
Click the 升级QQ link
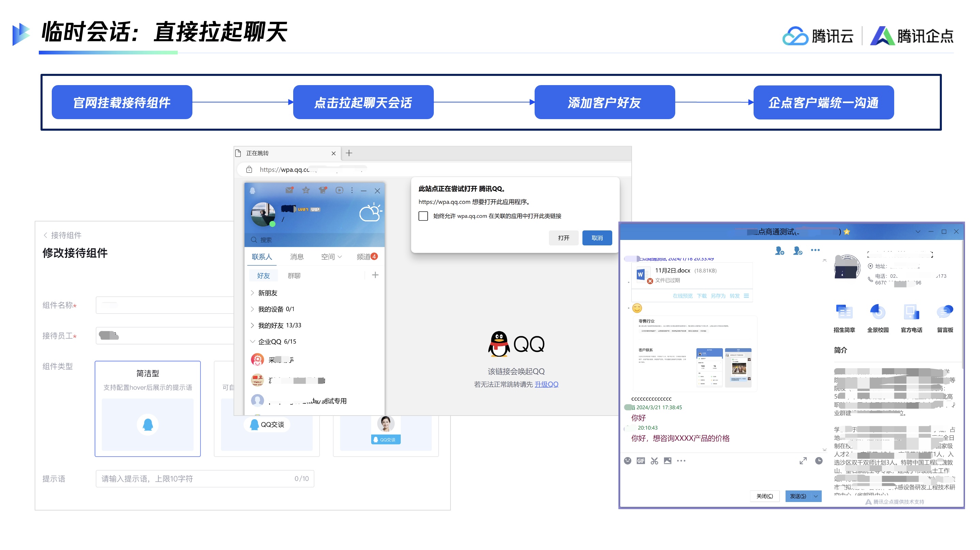[546, 384]
